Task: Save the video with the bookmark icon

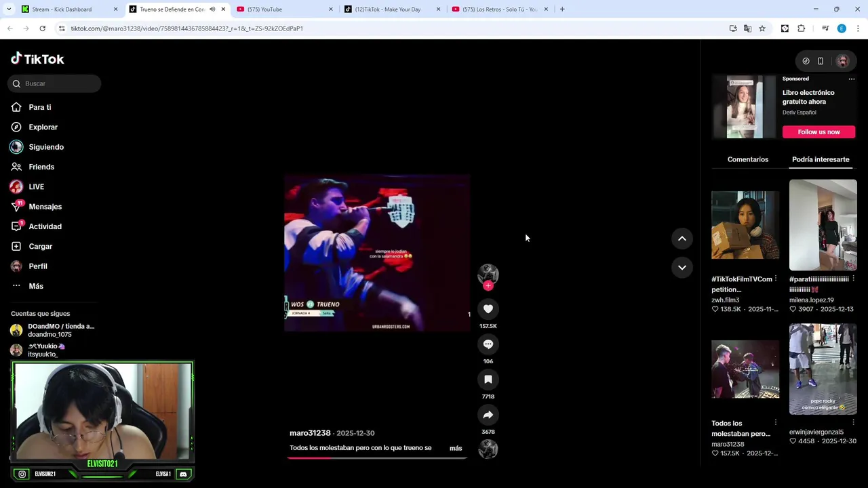Action: [x=488, y=380]
